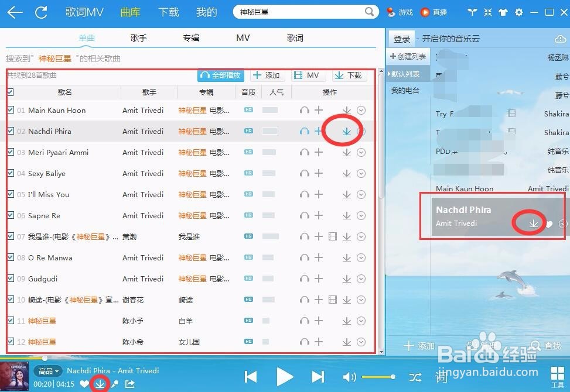Adjust the volume slider
The height and width of the screenshot is (392, 570).
(x=379, y=377)
